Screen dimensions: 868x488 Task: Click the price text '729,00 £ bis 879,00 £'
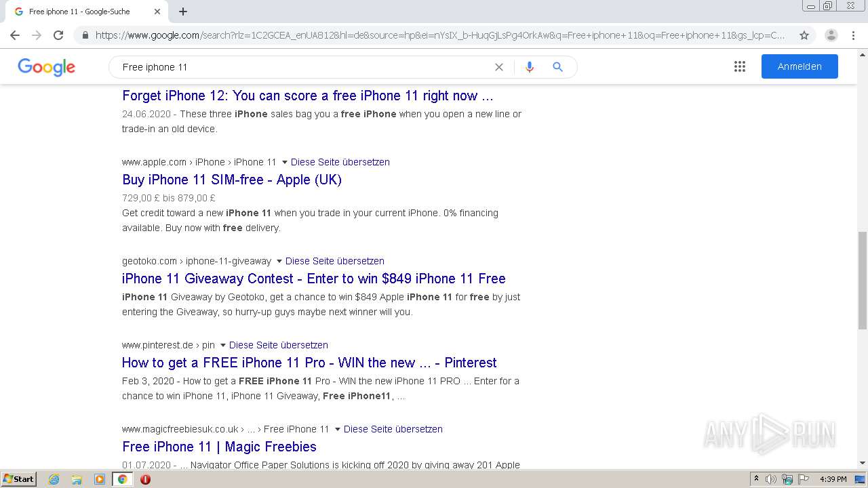169,198
